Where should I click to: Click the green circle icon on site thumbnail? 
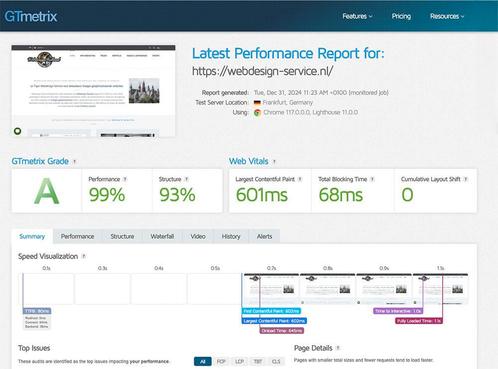click(x=18, y=131)
